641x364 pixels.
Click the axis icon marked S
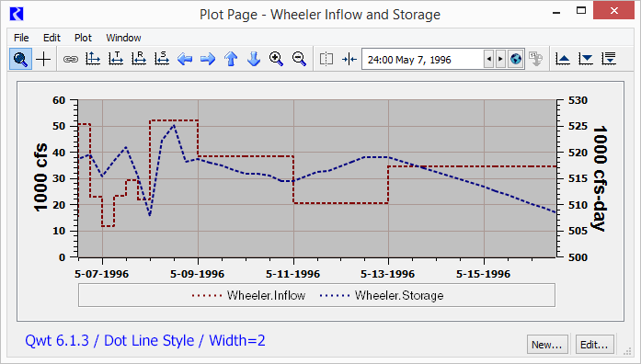(162, 59)
